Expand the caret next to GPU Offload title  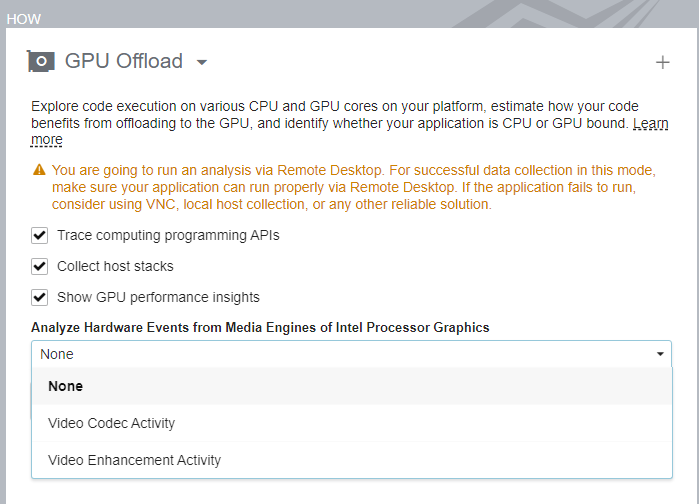202,62
